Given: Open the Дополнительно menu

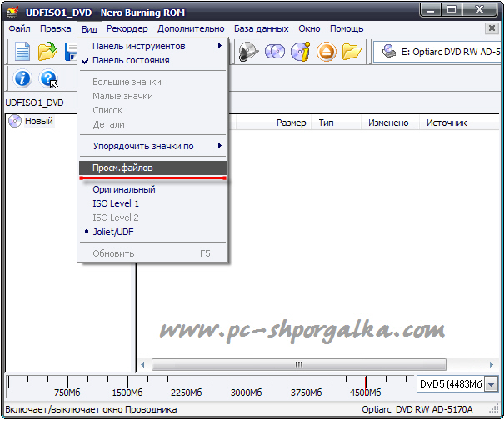Looking at the screenshot, I should [191, 28].
